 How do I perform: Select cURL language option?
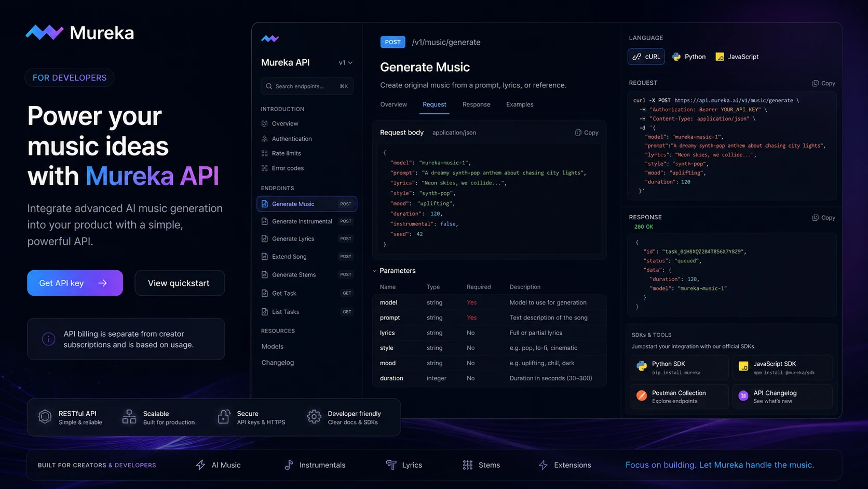pos(646,57)
